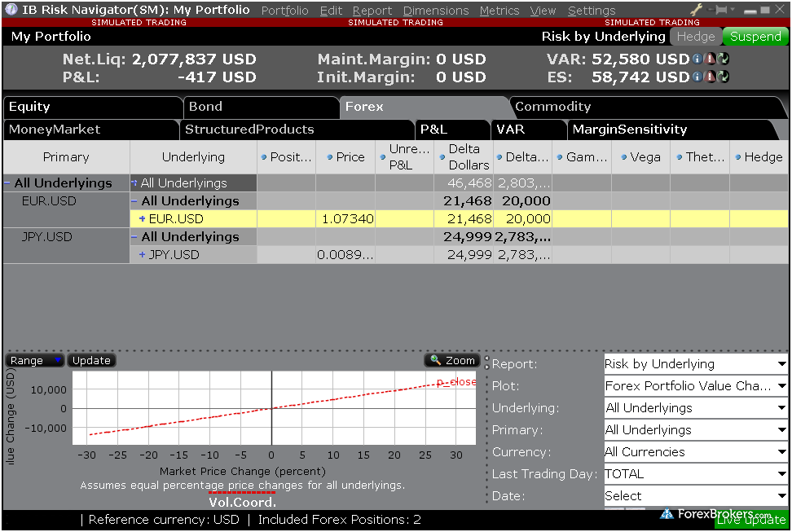
Task: Open the Range dropdown
Action: tap(34, 360)
